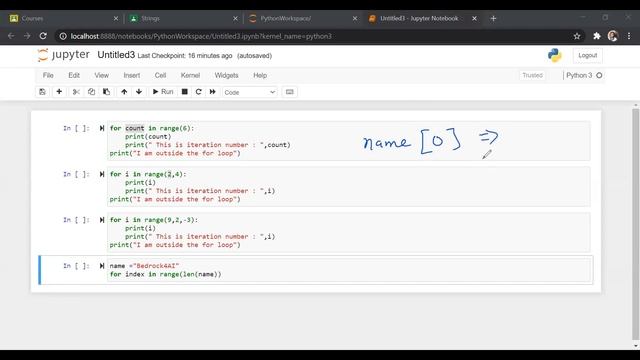Rename notebook by clicking Untitled3 title
Screen dimensions: 640x360
(116, 55)
